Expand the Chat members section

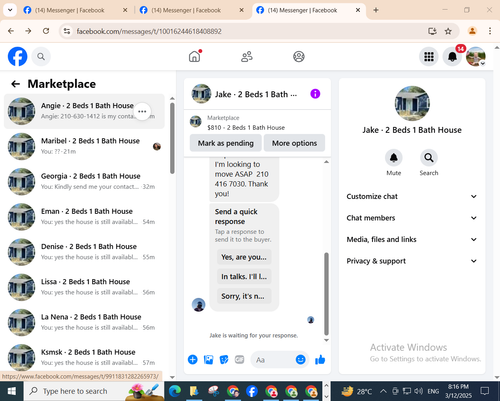click(412, 218)
